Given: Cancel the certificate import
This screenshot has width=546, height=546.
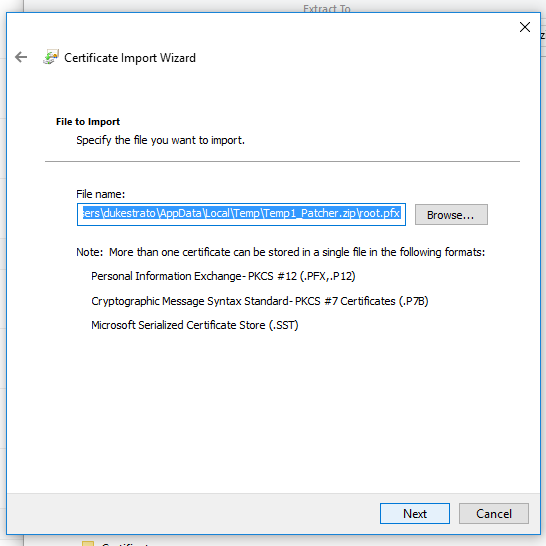Looking at the screenshot, I should coord(493,513).
